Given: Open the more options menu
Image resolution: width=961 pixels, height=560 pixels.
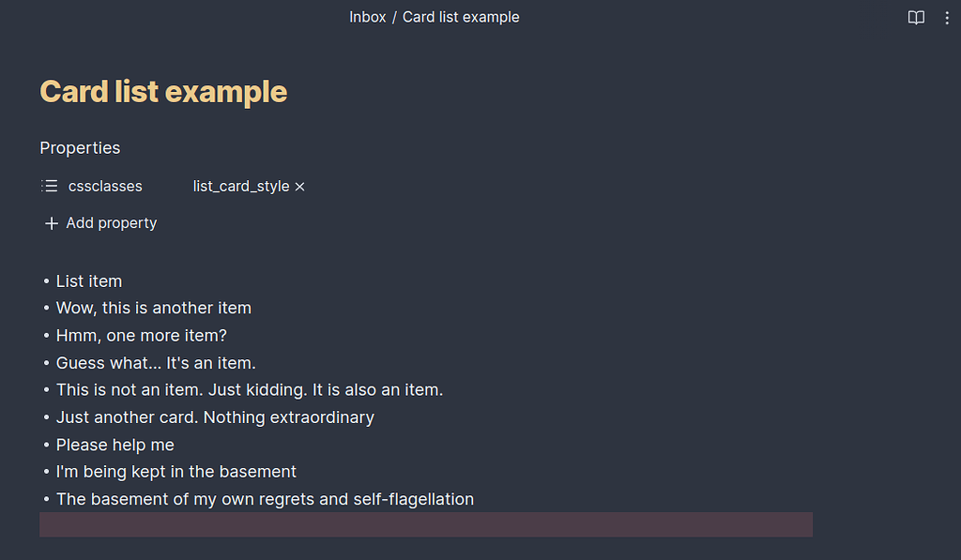Looking at the screenshot, I should click(x=949, y=17).
